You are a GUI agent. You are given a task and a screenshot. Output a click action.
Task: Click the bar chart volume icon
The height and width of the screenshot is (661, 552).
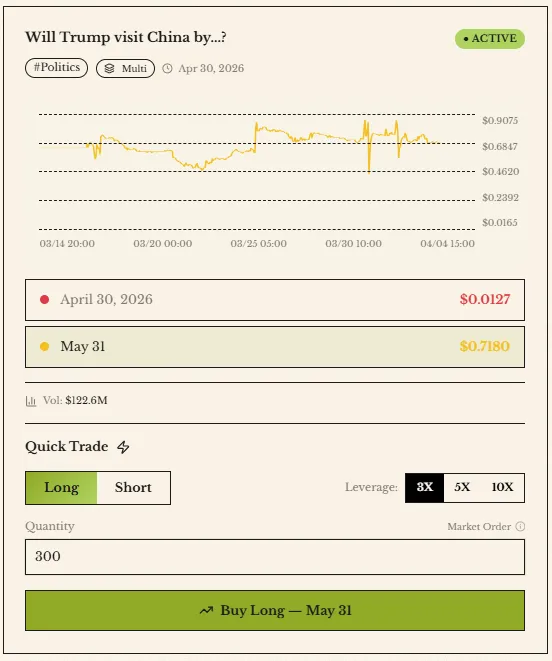[x=31, y=401]
